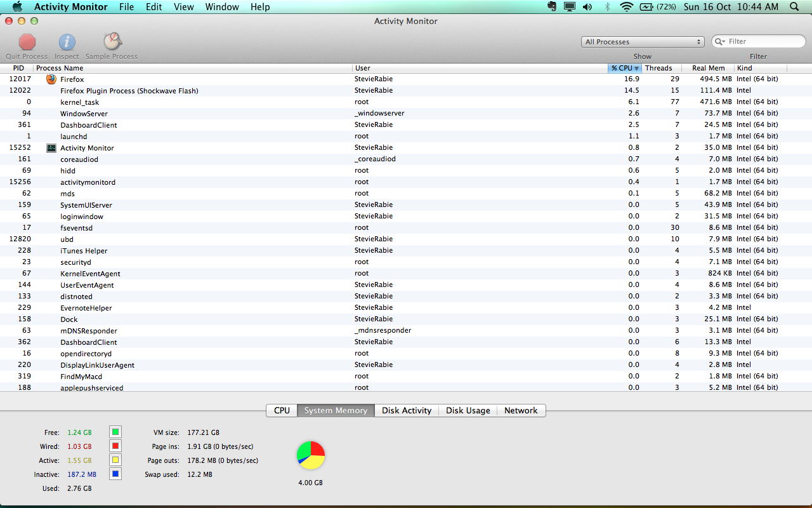Viewport: 812px width, 508px height.
Task: Open the All Processes dropdown
Action: tap(643, 42)
